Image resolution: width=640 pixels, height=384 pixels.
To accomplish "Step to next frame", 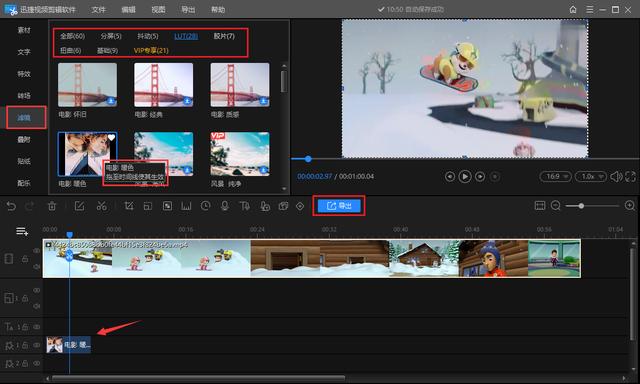I will tap(480, 177).
